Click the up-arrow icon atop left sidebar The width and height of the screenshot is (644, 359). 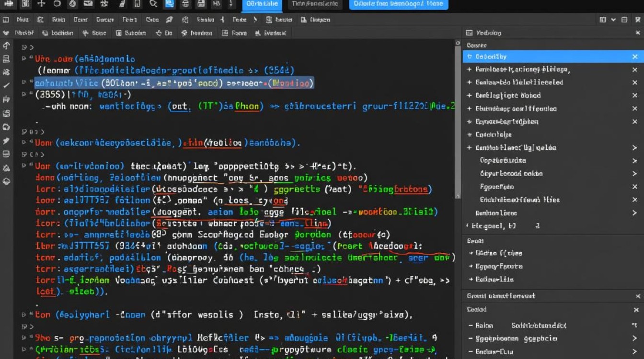pos(6,46)
